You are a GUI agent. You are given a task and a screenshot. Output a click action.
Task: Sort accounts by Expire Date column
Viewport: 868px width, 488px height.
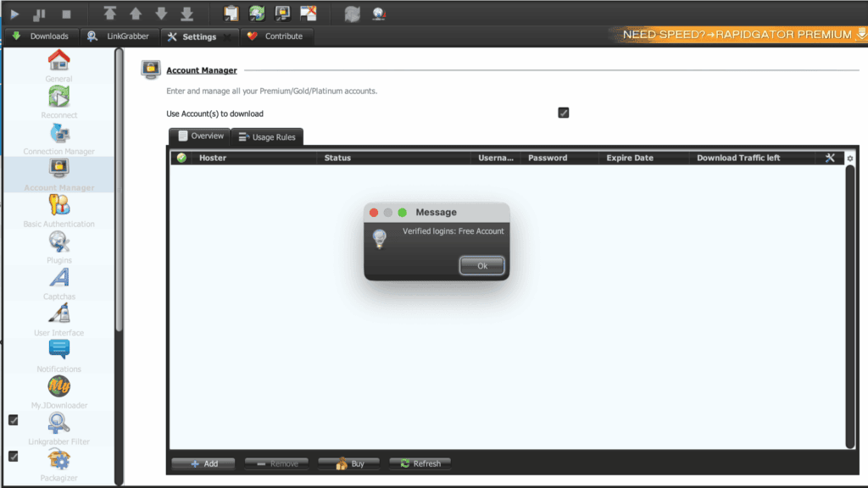click(x=644, y=158)
